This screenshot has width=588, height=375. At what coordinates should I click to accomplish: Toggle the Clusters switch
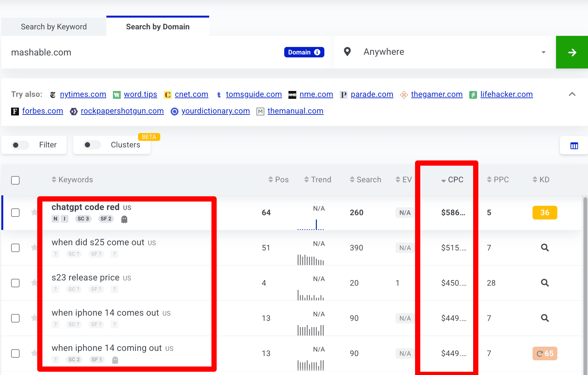92,145
